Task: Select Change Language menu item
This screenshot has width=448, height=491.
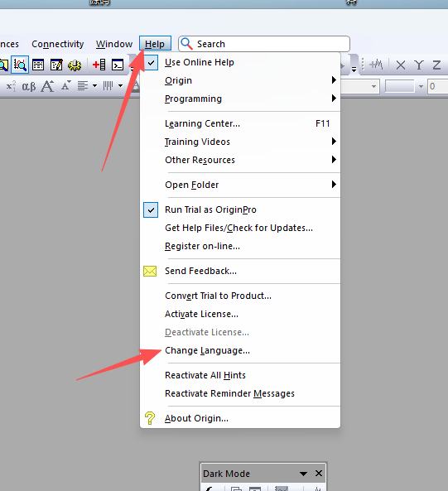Action: click(240, 350)
